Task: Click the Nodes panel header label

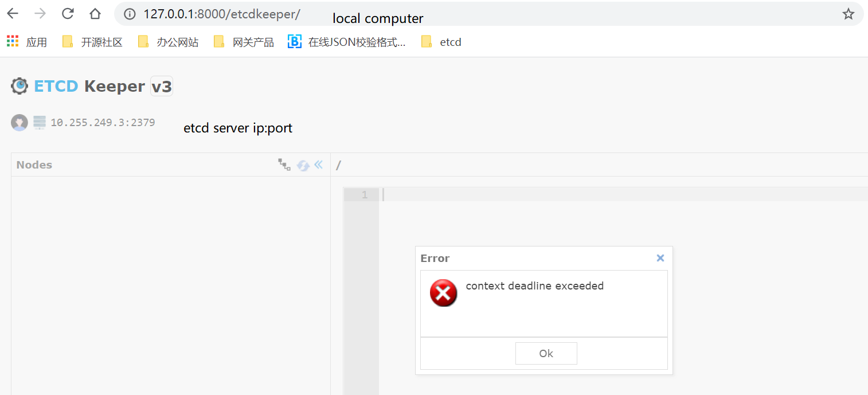Action: pos(34,165)
